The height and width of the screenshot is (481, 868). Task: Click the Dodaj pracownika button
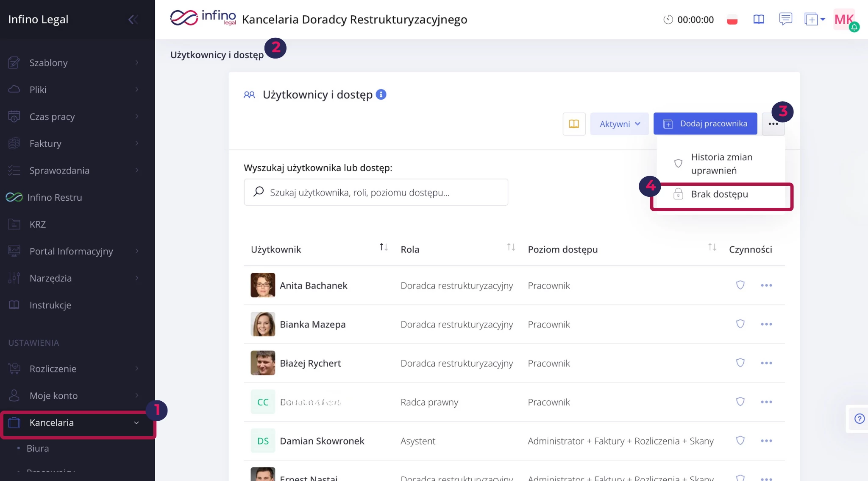pos(705,124)
